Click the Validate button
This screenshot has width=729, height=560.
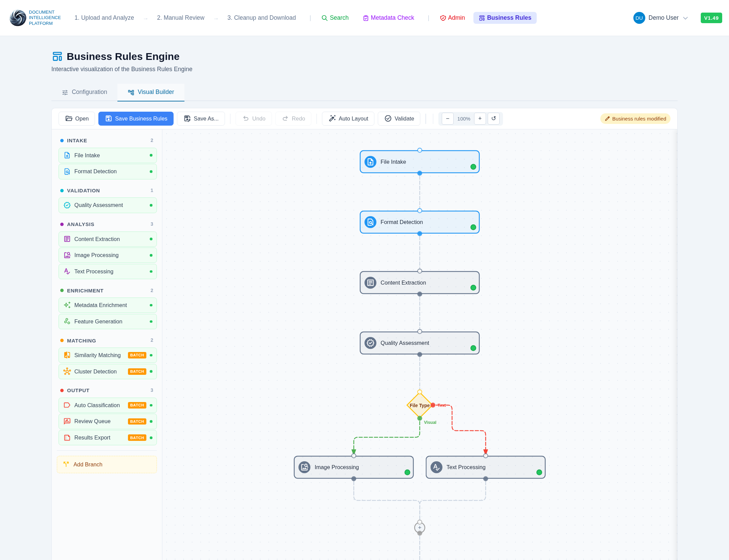point(399,118)
